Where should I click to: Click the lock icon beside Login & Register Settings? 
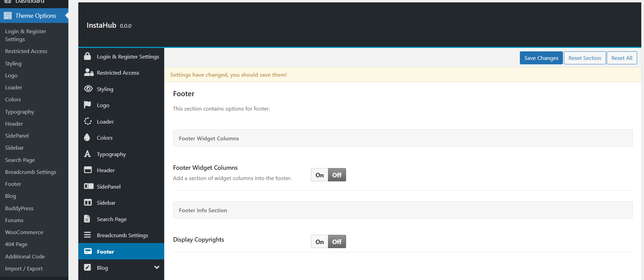[x=88, y=56]
